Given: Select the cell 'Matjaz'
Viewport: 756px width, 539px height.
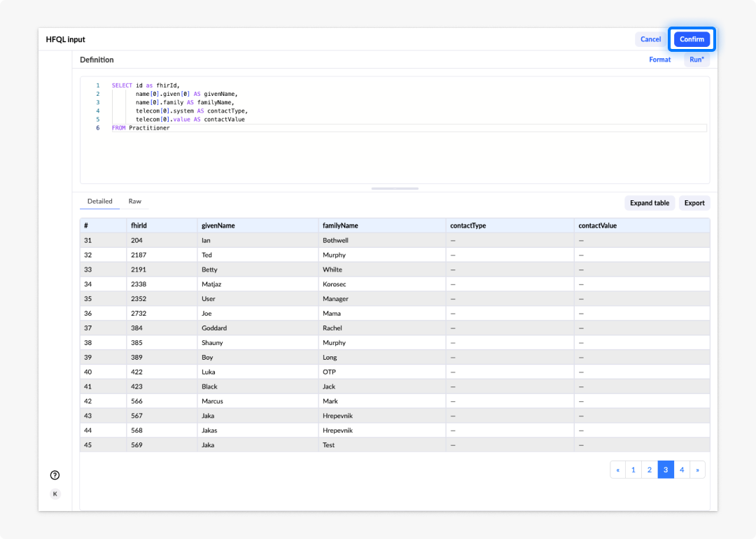Looking at the screenshot, I should [258, 284].
